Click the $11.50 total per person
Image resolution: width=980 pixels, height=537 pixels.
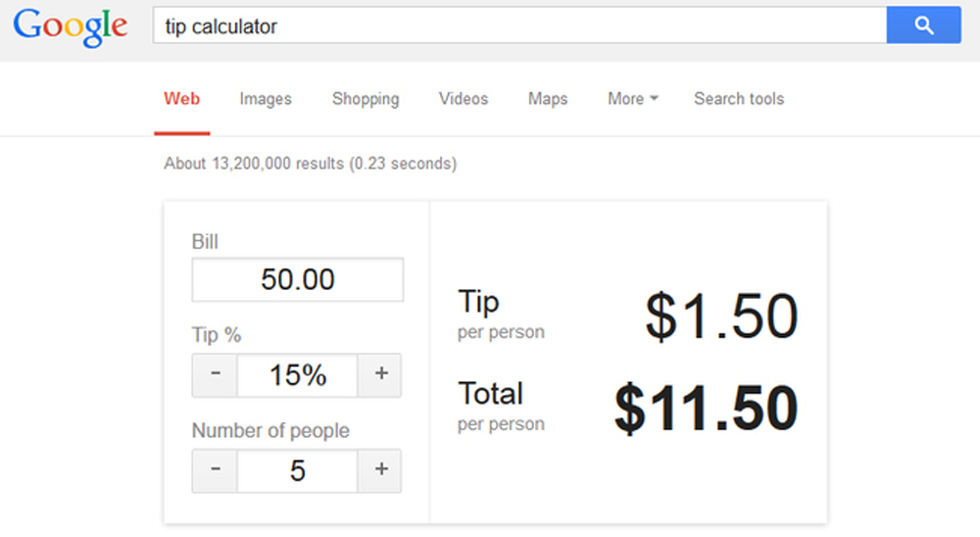tap(707, 409)
